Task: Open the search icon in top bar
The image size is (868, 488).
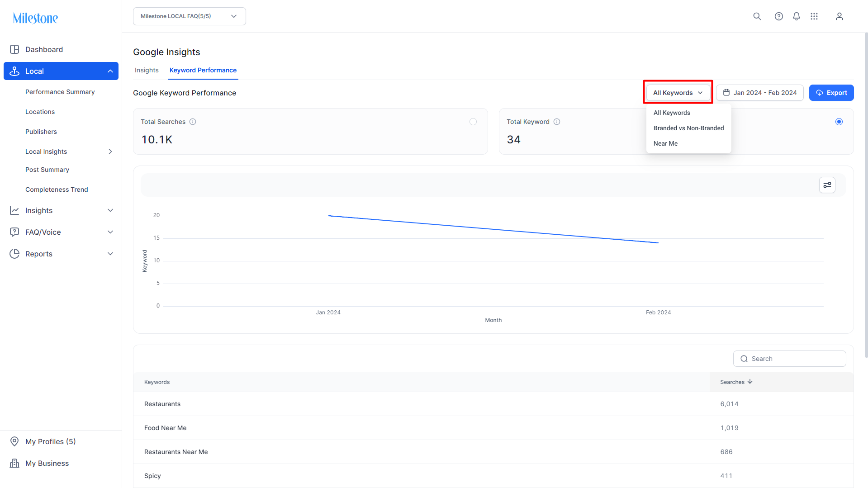Action: point(757,16)
